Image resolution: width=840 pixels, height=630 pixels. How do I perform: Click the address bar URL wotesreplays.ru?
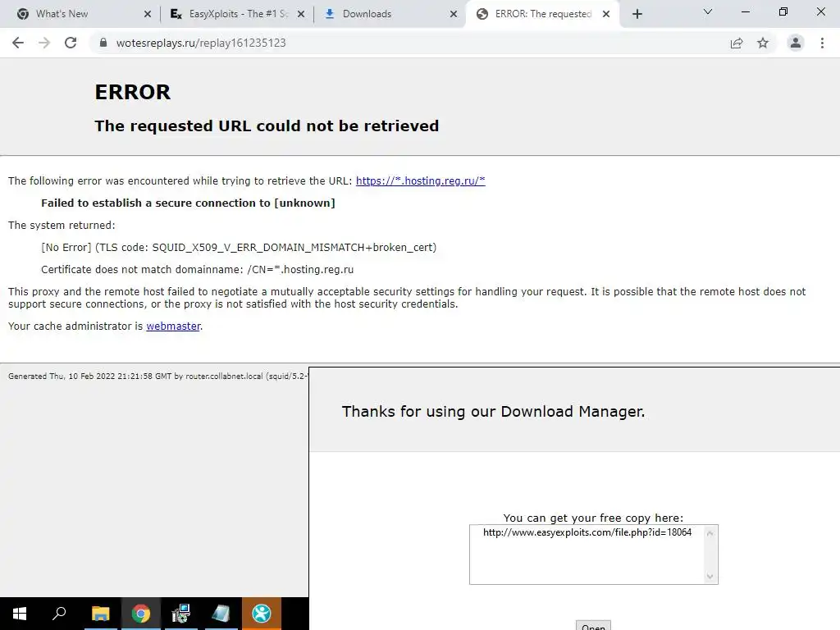(201, 43)
